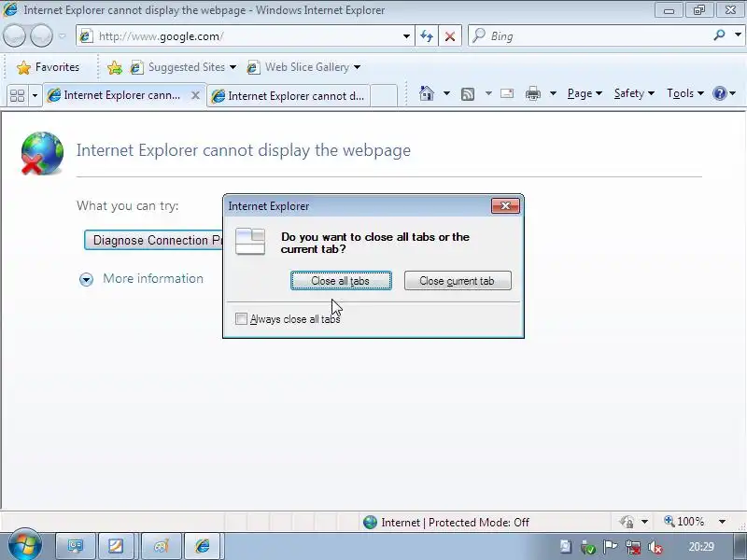Screen dimensions: 747x560
Task: Open the Quick Tabs view
Action: pos(17,95)
